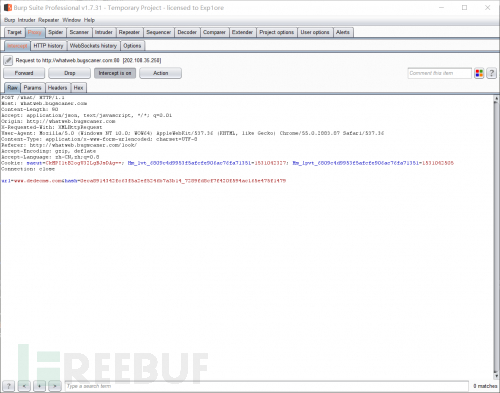Open the Help menu
Screen dimensions: 500x393
click(x=89, y=20)
